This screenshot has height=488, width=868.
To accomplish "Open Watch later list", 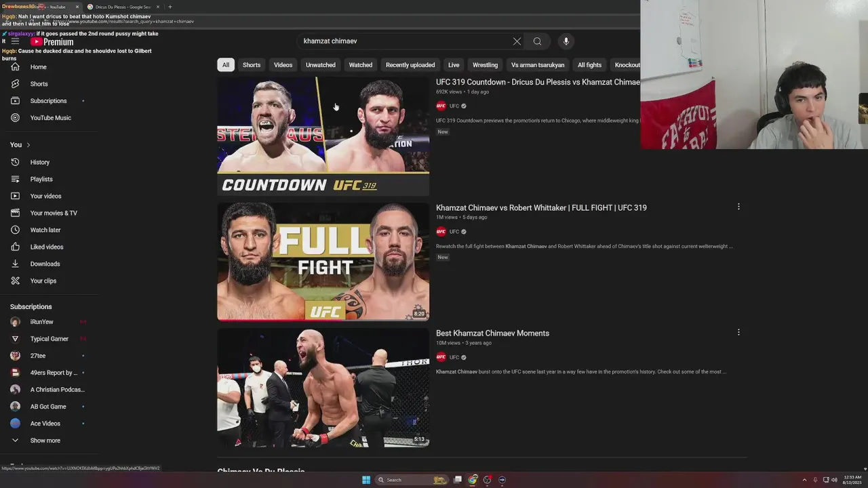I will 49,230.
